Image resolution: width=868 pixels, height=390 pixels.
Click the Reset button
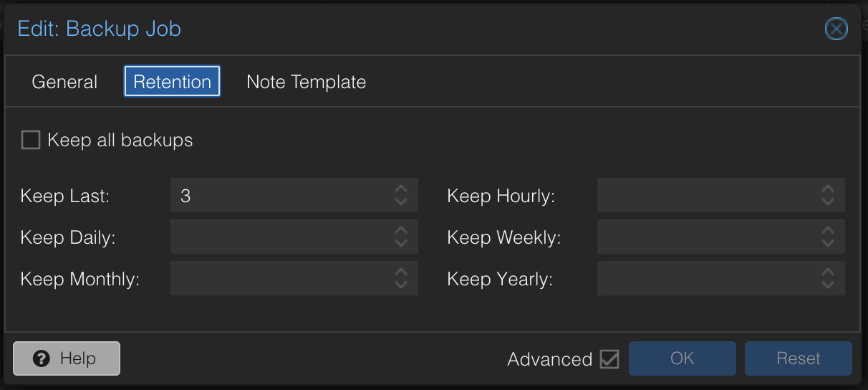point(799,358)
